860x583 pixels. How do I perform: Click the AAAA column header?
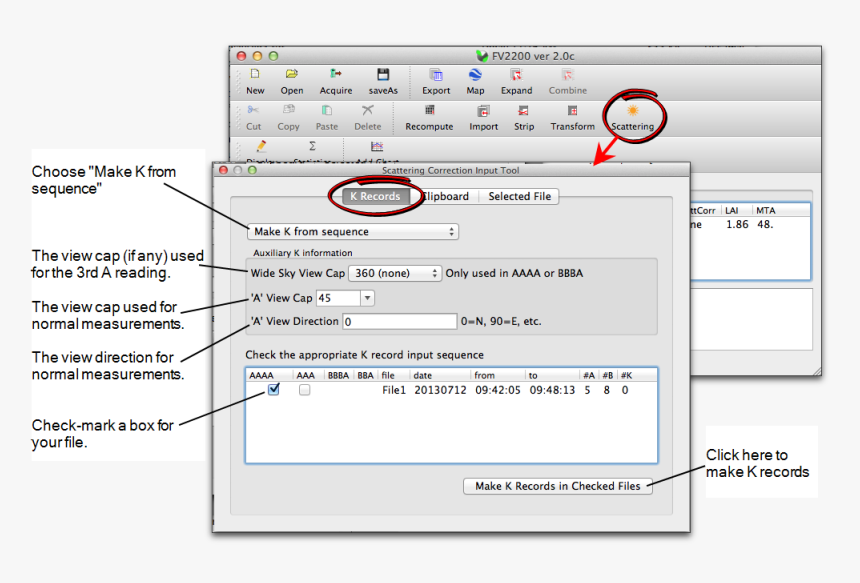261,375
